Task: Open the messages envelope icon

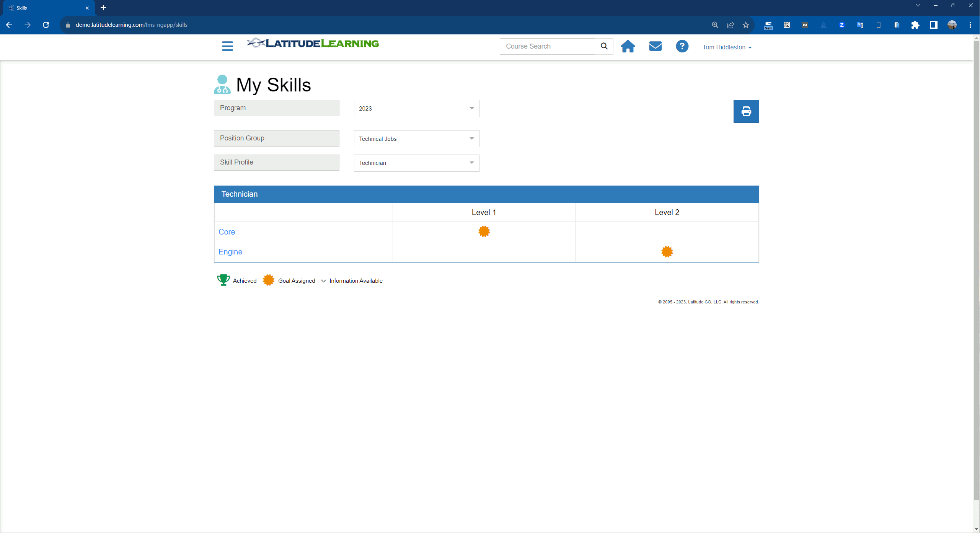Action: coord(655,46)
